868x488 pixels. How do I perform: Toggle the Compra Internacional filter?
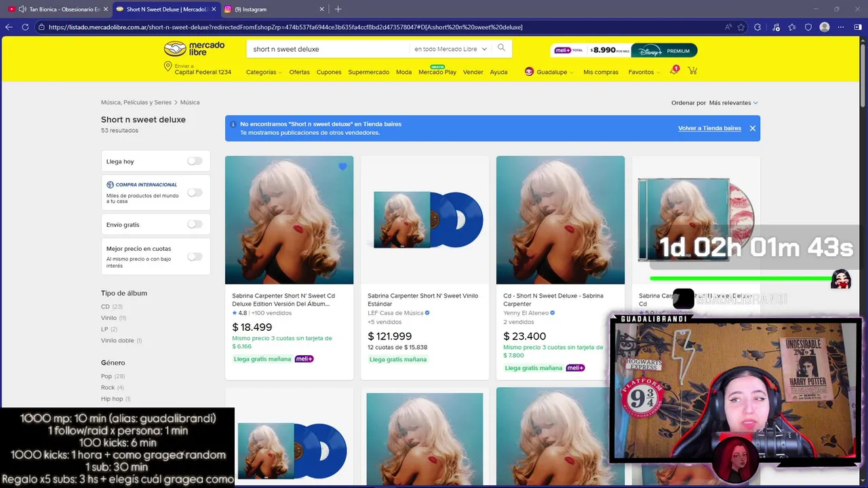[x=195, y=192]
